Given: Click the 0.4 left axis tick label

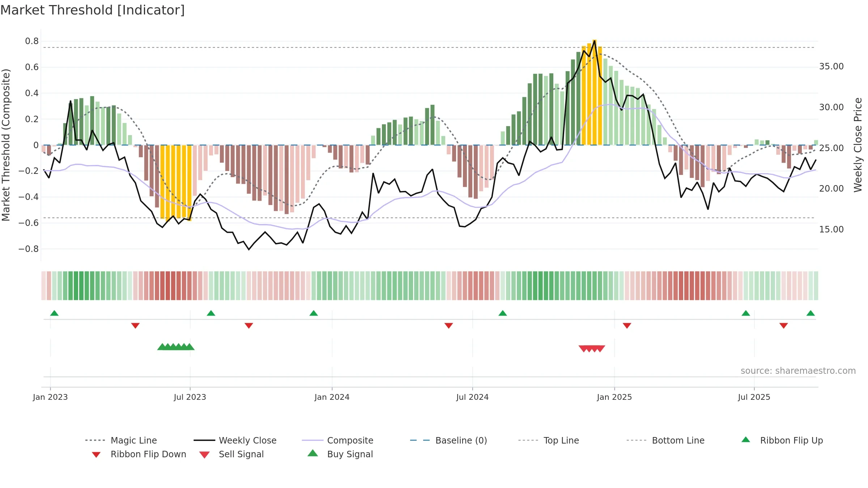Looking at the screenshot, I should pos(32,93).
